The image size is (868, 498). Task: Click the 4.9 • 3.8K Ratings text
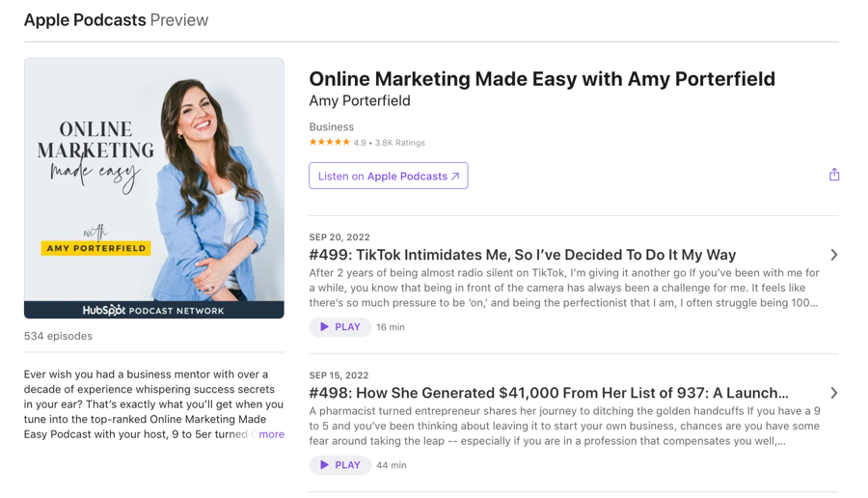(x=390, y=143)
